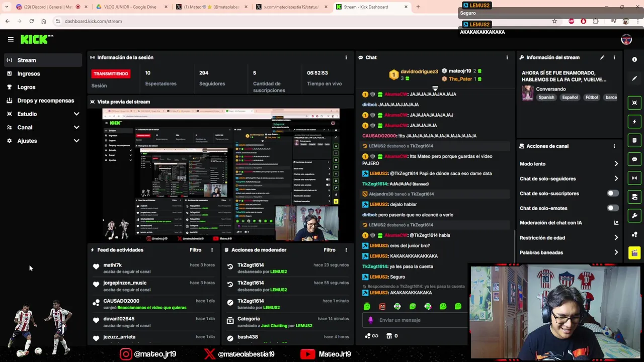Image resolution: width=644 pixels, height=362 pixels.
Task: Toggle the broadcast signal widget in right toolbar
Action: coord(634,178)
